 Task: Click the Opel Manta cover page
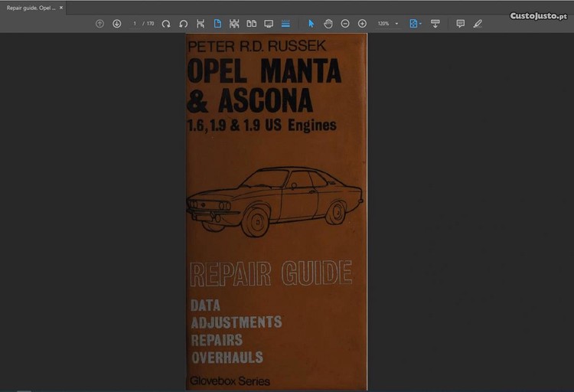tap(276, 212)
